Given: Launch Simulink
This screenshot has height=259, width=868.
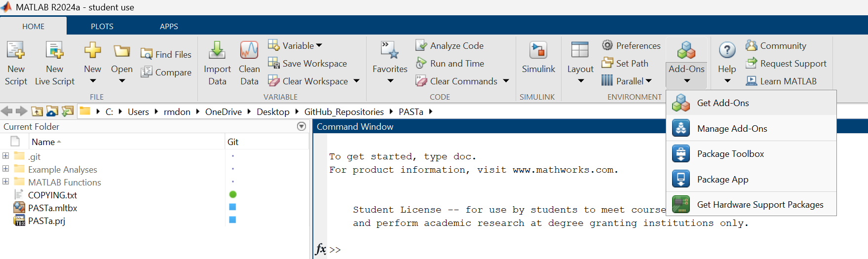Looking at the screenshot, I should (538, 57).
